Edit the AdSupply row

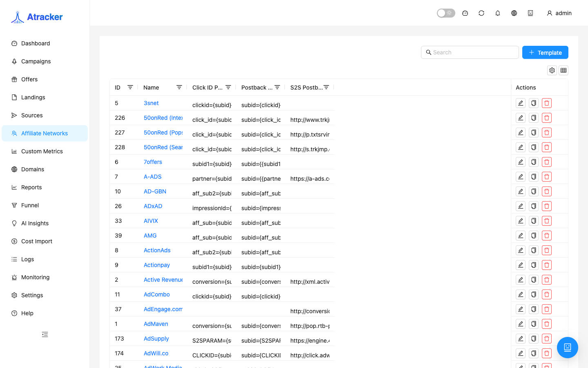[x=521, y=339]
